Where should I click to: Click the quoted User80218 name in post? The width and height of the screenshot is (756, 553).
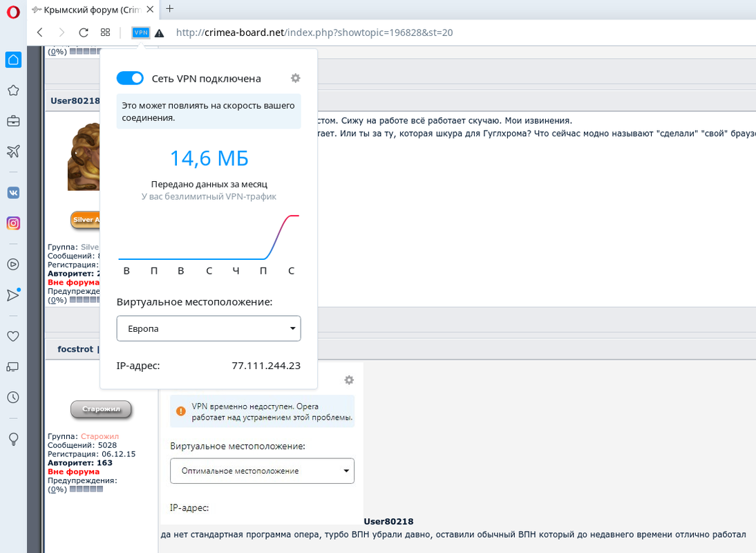388,522
